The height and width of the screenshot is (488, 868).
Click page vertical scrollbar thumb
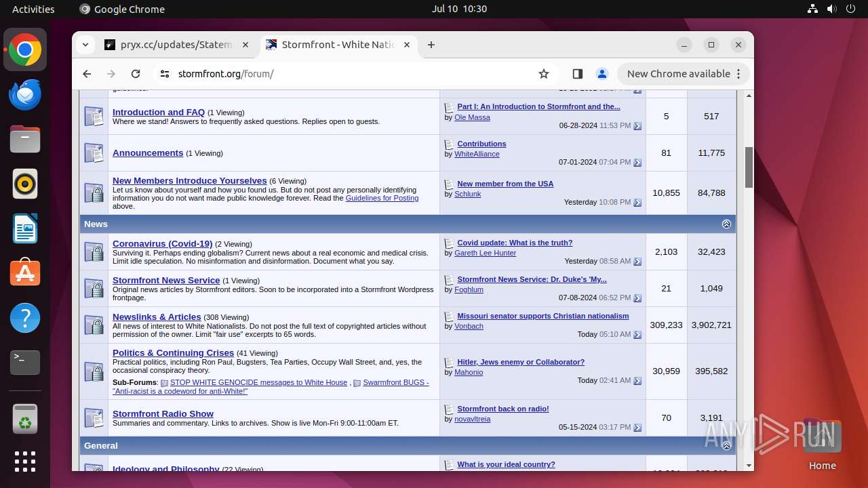point(749,167)
